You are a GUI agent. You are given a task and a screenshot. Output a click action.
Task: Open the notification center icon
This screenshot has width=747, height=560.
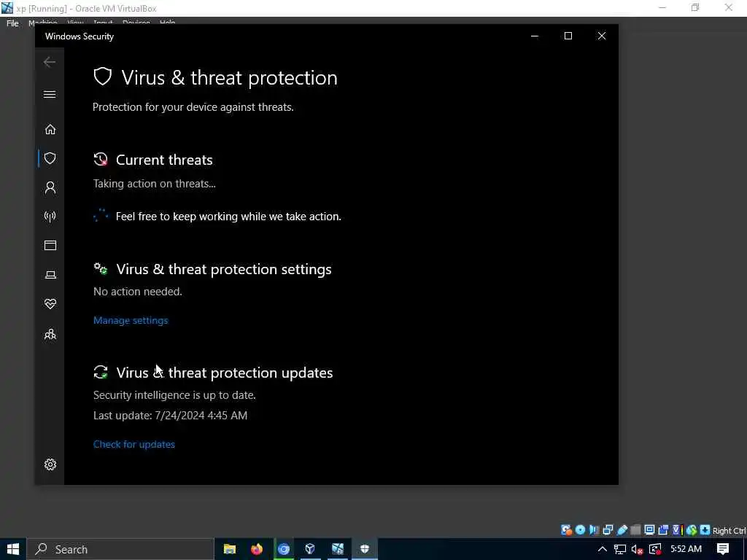tap(723, 549)
